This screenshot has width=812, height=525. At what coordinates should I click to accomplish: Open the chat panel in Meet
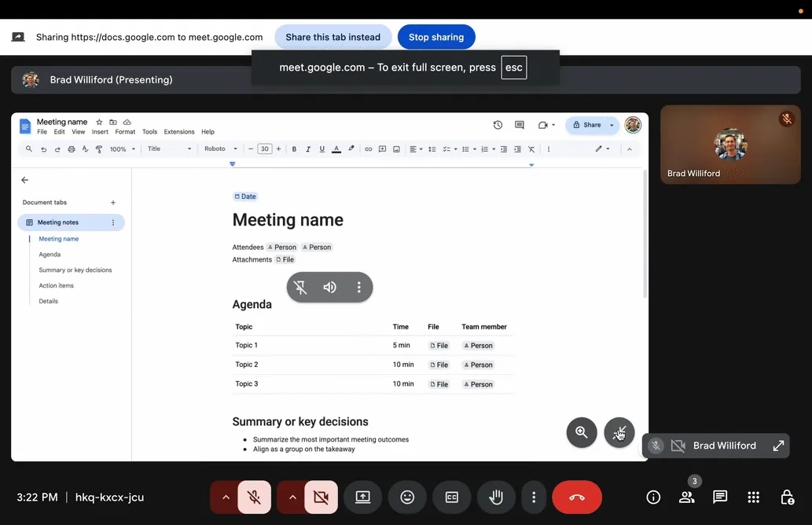[x=719, y=497]
